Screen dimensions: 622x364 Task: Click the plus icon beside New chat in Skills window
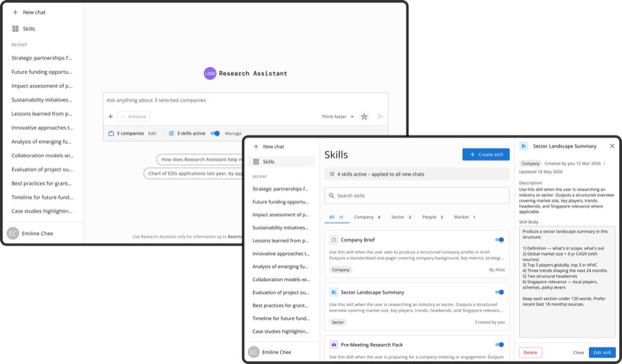(x=256, y=146)
